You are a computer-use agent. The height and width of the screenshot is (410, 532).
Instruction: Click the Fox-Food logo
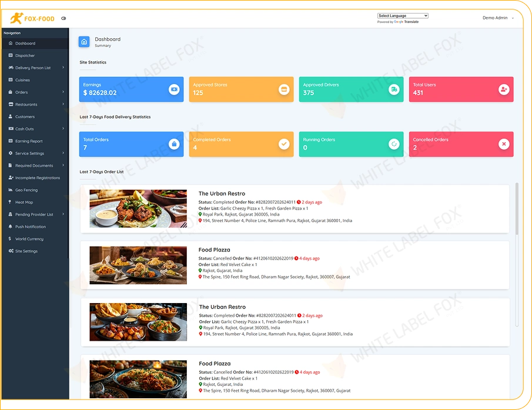[x=32, y=18]
